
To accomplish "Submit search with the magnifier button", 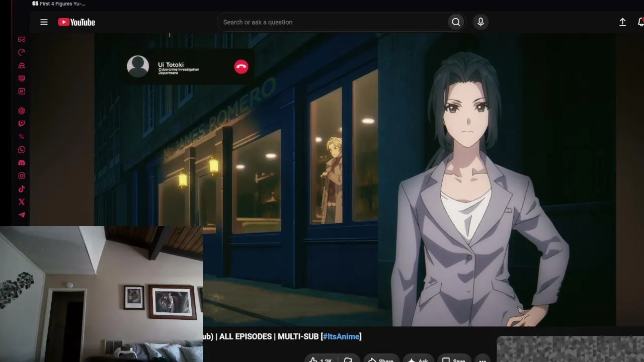I will pos(456,22).
